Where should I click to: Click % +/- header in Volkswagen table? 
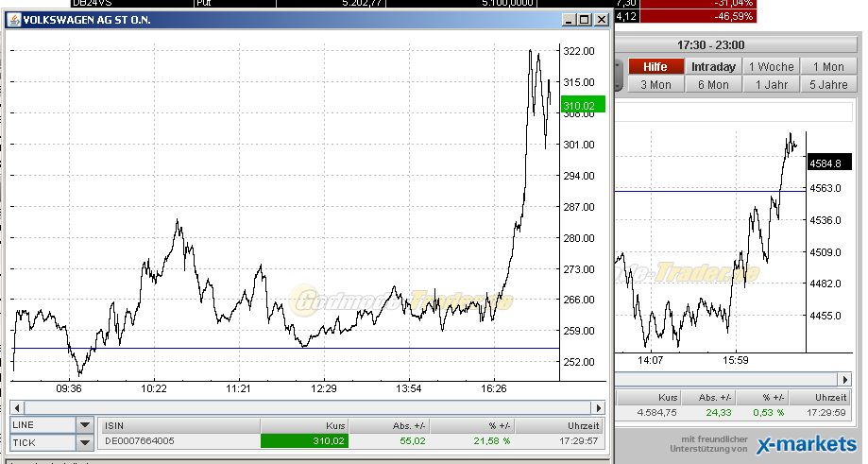(x=472, y=426)
